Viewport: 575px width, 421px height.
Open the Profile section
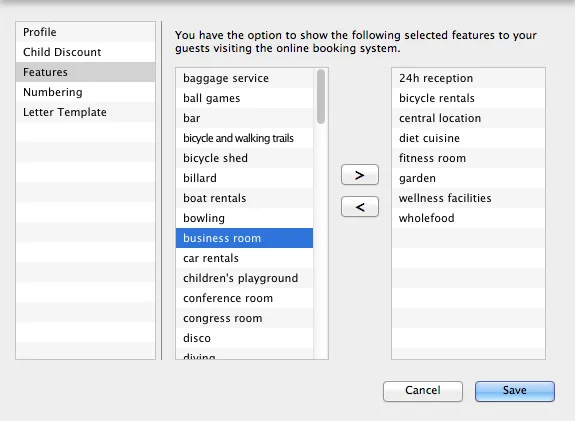(85, 32)
